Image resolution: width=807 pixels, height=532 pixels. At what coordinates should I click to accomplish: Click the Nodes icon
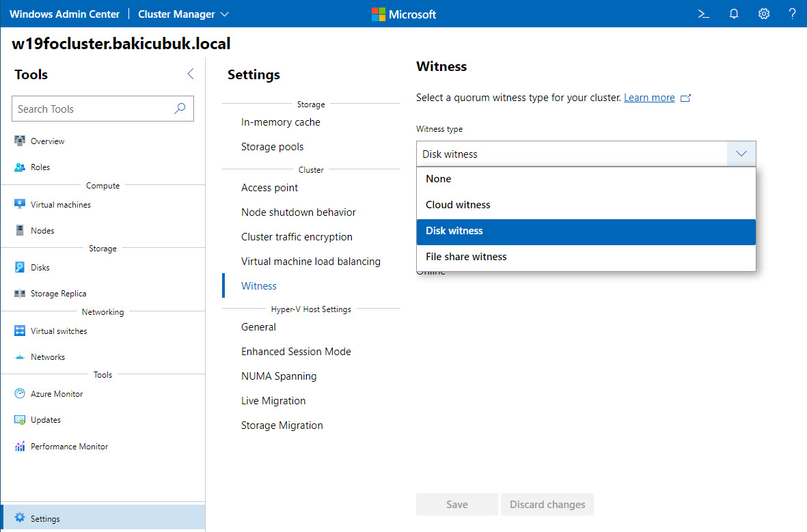coord(20,231)
